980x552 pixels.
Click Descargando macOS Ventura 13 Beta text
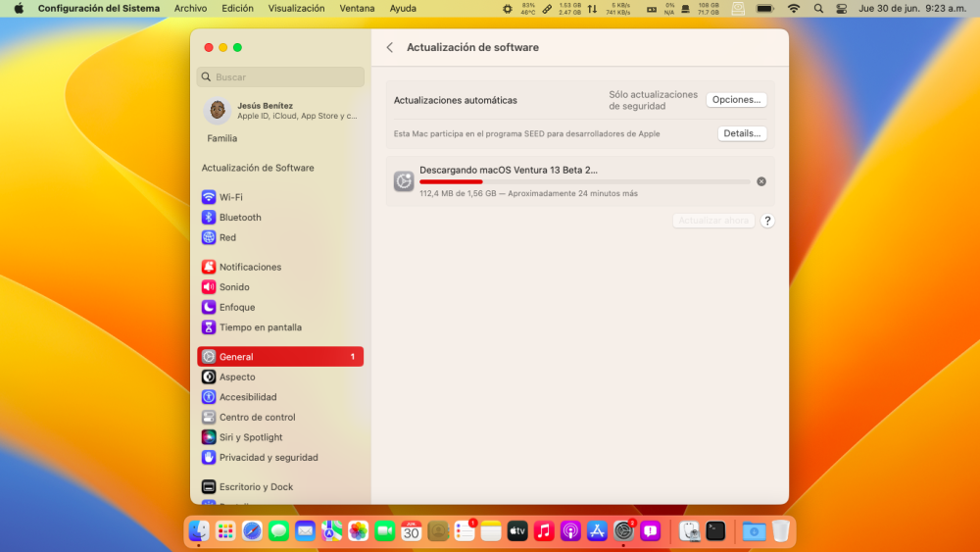pyautogui.click(x=508, y=170)
